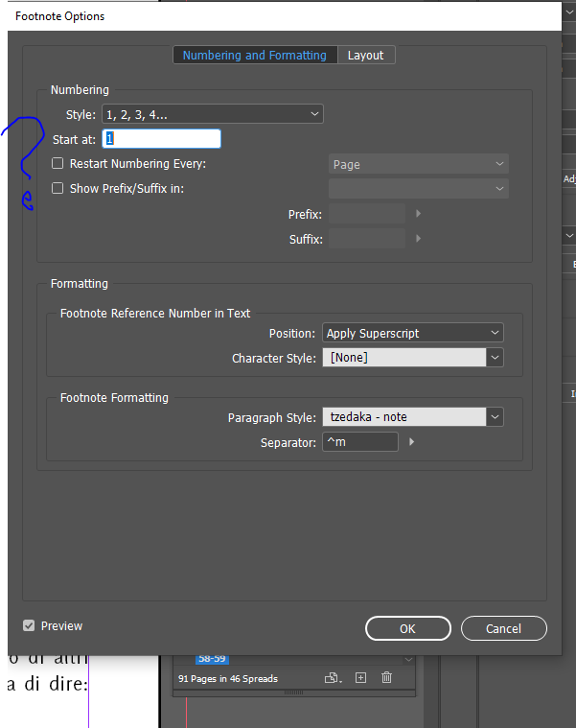
Task: Select the Numbering and Formatting tab
Action: [254, 56]
